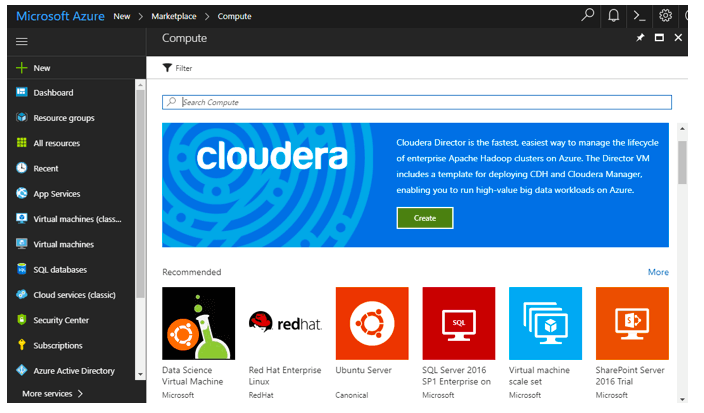The image size is (704, 413).
Task: Click the Create button on Cloudera banner
Action: [425, 218]
